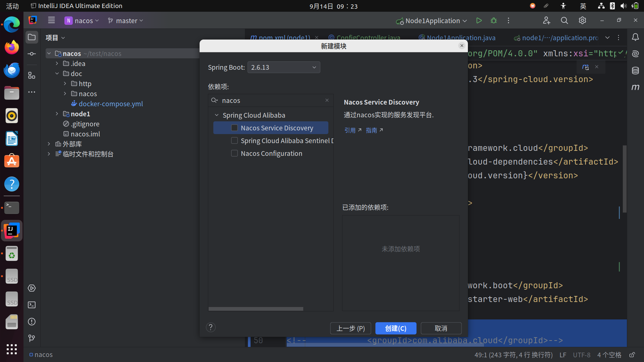Show more tool windows ellipsis
The image size is (644, 362).
[32, 92]
